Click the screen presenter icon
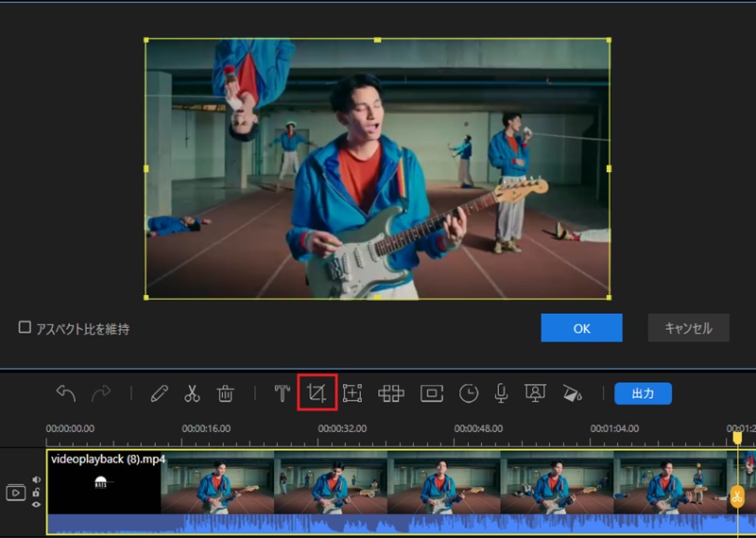Viewport: 756px width, 538px height. click(535, 392)
